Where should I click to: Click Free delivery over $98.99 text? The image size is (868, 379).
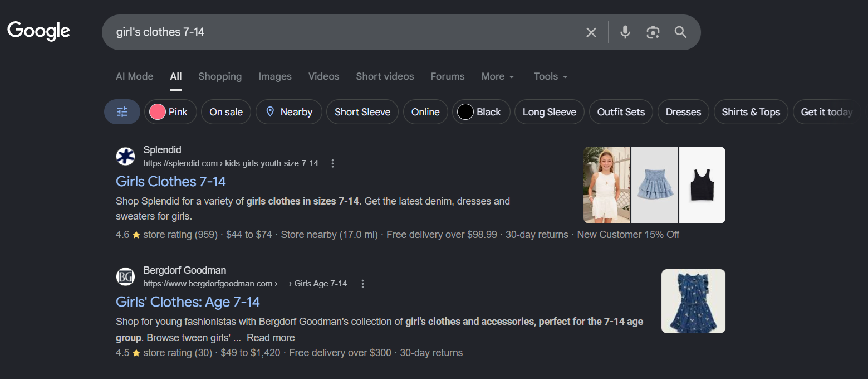click(442, 235)
